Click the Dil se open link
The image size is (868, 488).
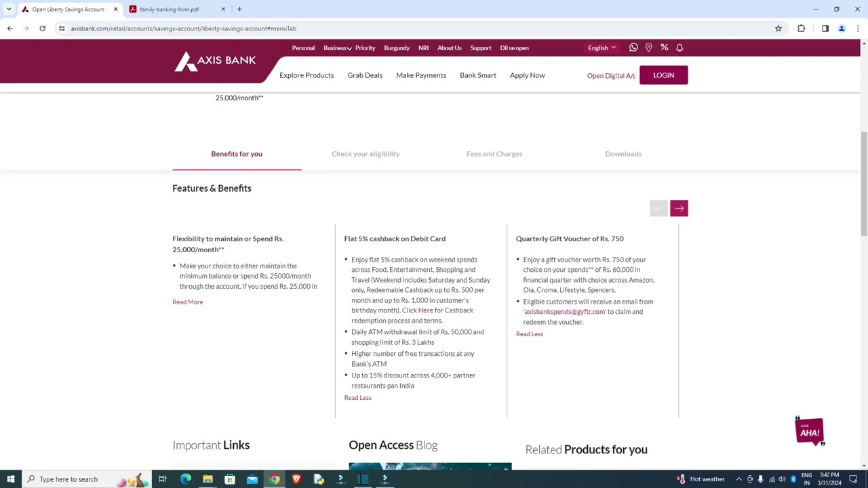[x=515, y=48]
